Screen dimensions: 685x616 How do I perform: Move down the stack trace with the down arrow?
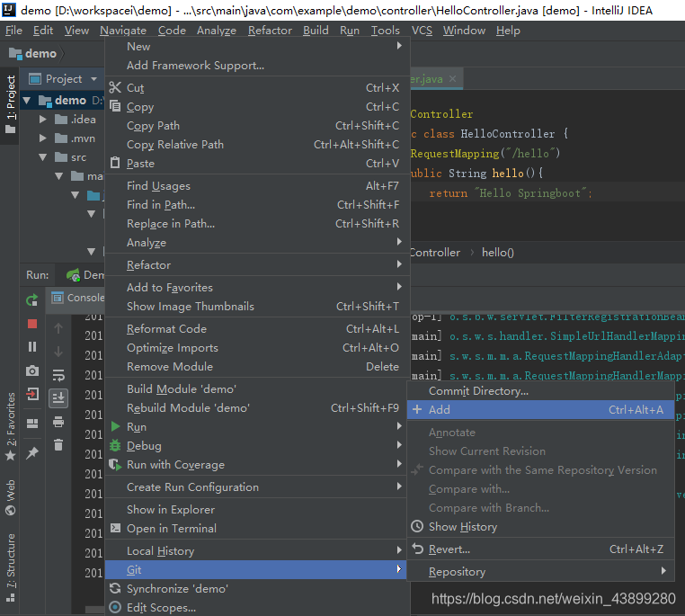coord(58,352)
